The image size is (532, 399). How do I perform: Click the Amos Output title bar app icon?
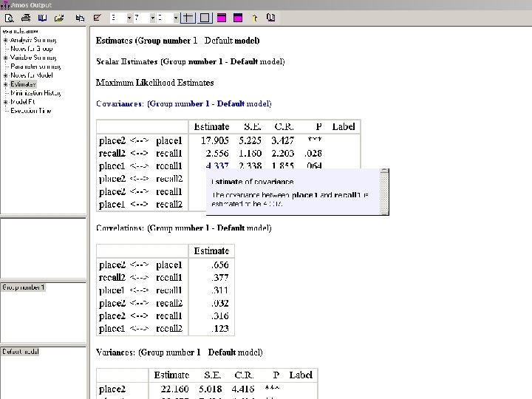(4, 5)
